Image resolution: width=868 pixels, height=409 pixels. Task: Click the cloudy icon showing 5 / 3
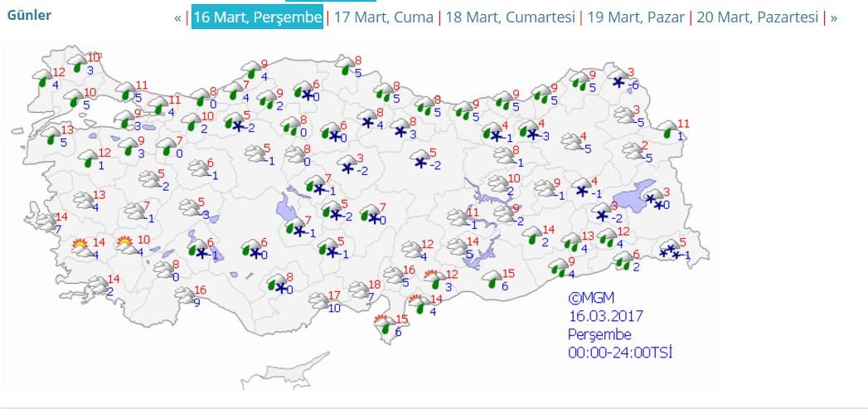pyautogui.click(x=189, y=207)
